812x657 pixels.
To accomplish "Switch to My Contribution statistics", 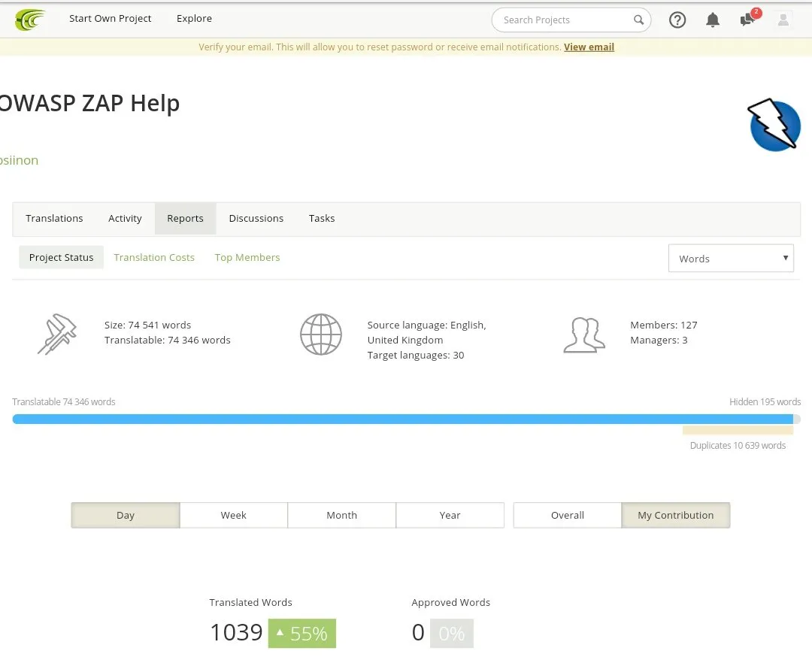I will pos(676,515).
